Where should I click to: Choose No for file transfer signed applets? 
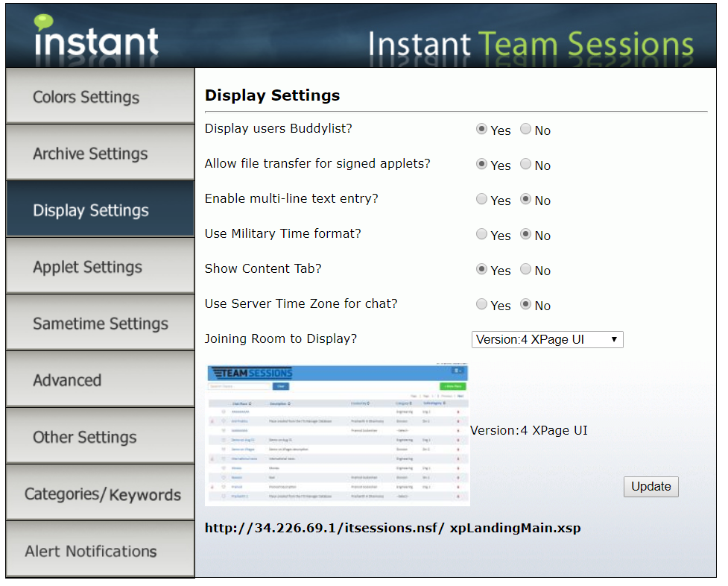click(x=525, y=163)
